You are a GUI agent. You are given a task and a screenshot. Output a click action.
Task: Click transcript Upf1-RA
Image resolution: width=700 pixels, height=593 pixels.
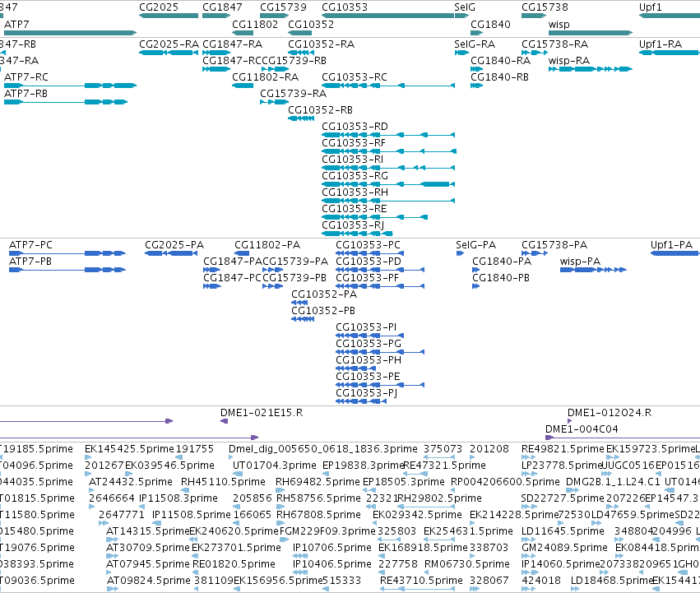click(x=670, y=53)
